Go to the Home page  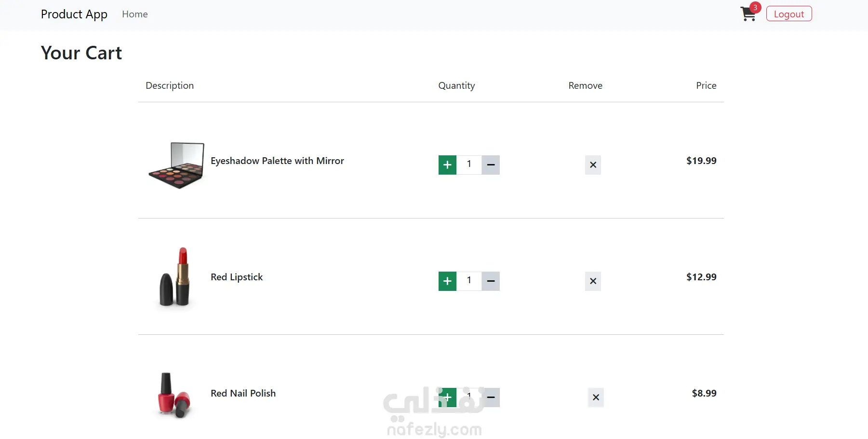pos(135,14)
